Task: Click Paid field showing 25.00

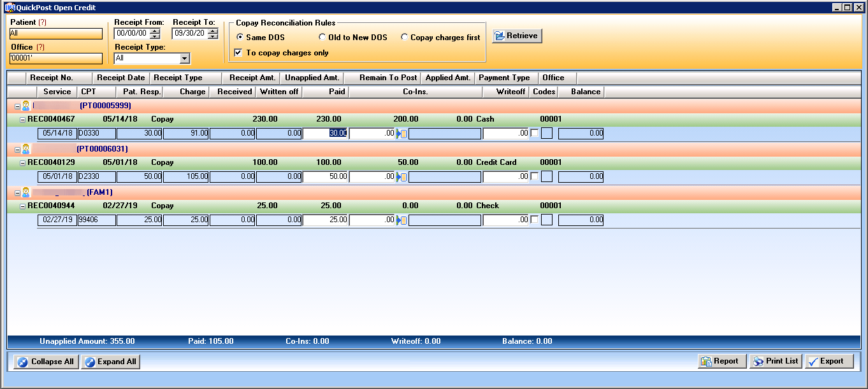Action: (x=326, y=220)
